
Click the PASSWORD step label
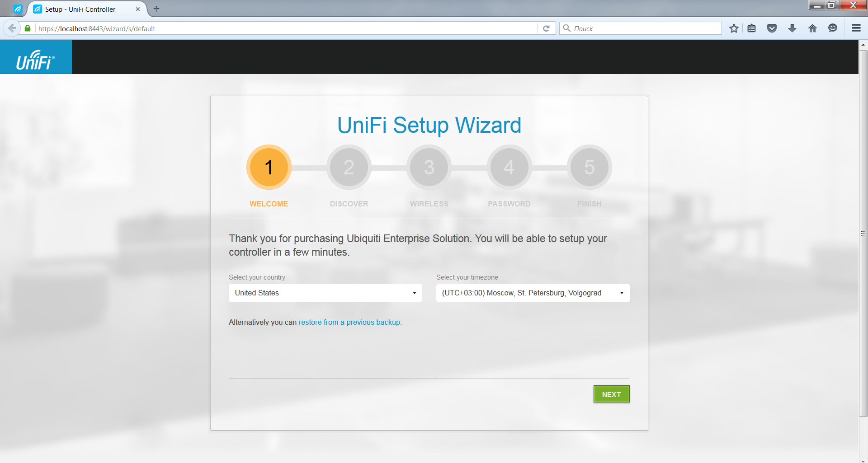509,204
